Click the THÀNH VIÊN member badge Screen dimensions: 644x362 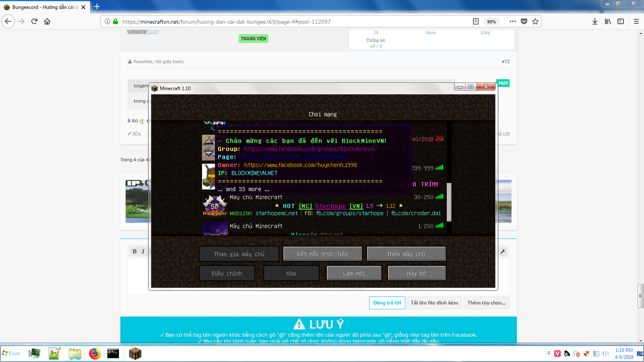pyautogui.click(x=254, y=39)
